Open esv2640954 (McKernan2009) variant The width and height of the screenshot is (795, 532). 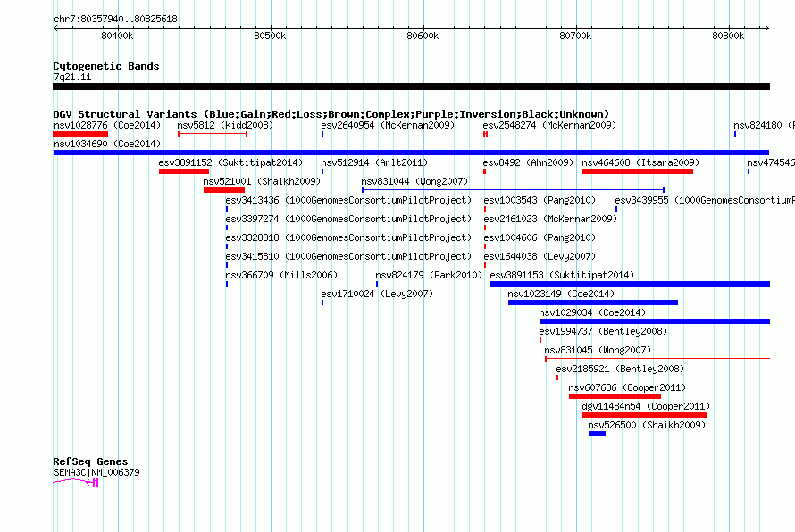(x=388, y=125)
